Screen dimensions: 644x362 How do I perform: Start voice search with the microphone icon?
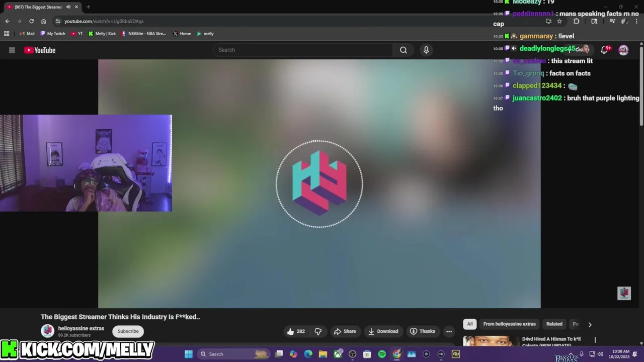tap(426, 50)
